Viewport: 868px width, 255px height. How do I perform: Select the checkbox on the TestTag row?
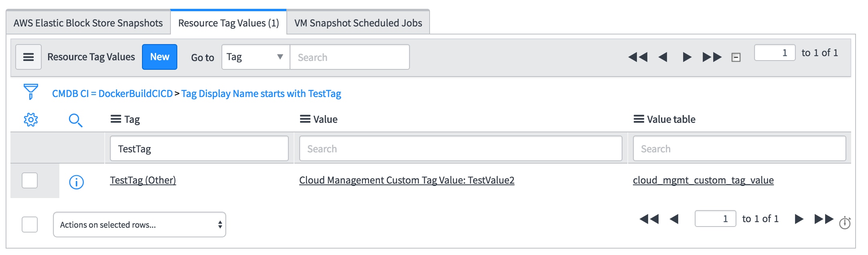tap(30, 180)
